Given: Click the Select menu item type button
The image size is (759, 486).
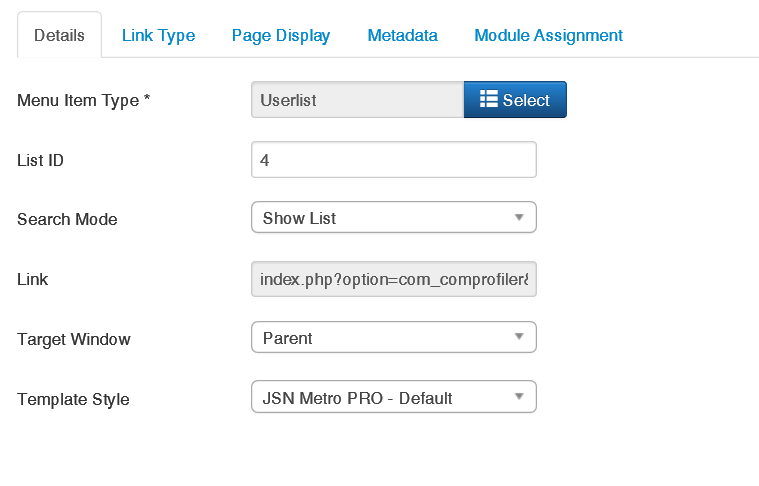Looking at the screenshot, I should pyautogui.click(x=515, y=100).
